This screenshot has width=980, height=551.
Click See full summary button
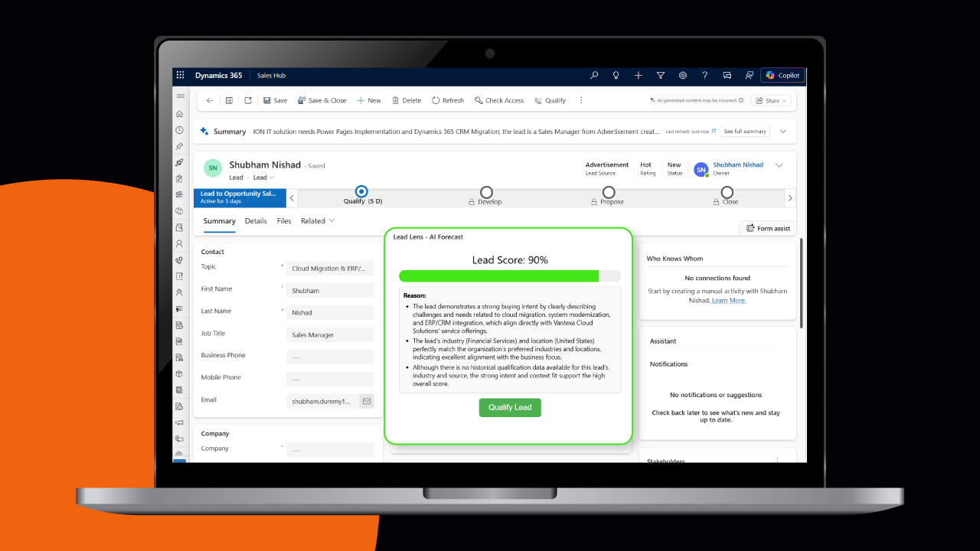(x=745, y=131)
